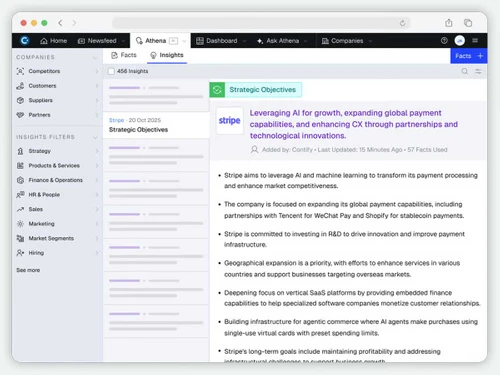
Task: Open the Leveraging AI for growth headline
Action: [353, 124]
